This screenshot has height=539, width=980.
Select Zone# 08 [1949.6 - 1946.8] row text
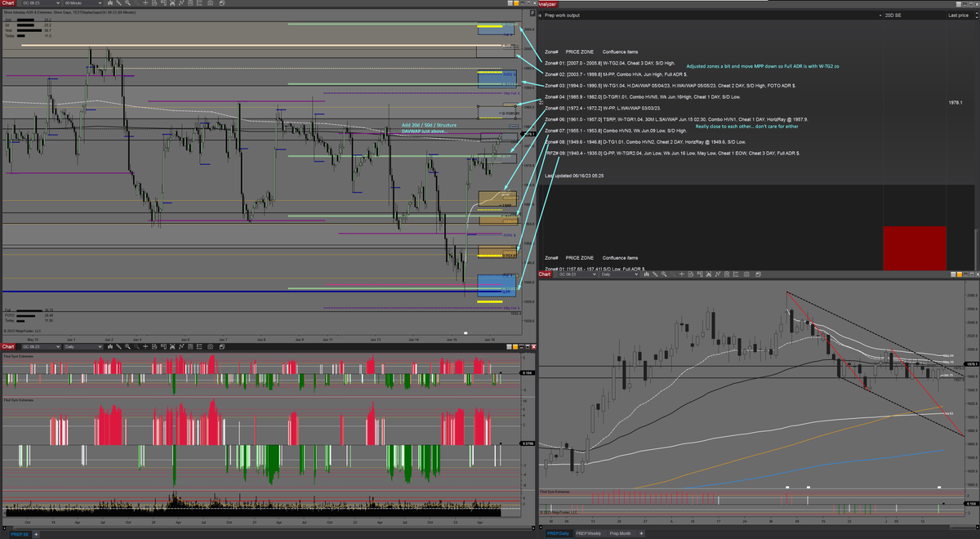pos(645,142)
